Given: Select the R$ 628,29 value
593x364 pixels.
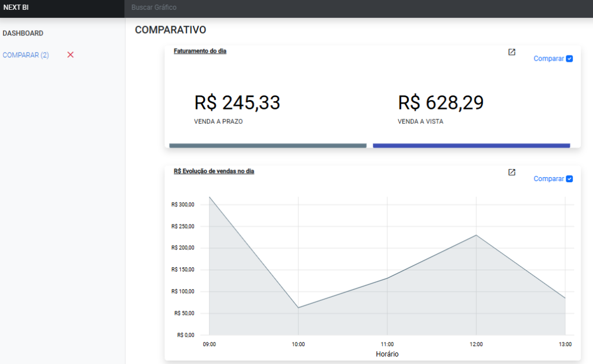Looking at the screenshot, I should pyautogui.click(x=441, y=103).
